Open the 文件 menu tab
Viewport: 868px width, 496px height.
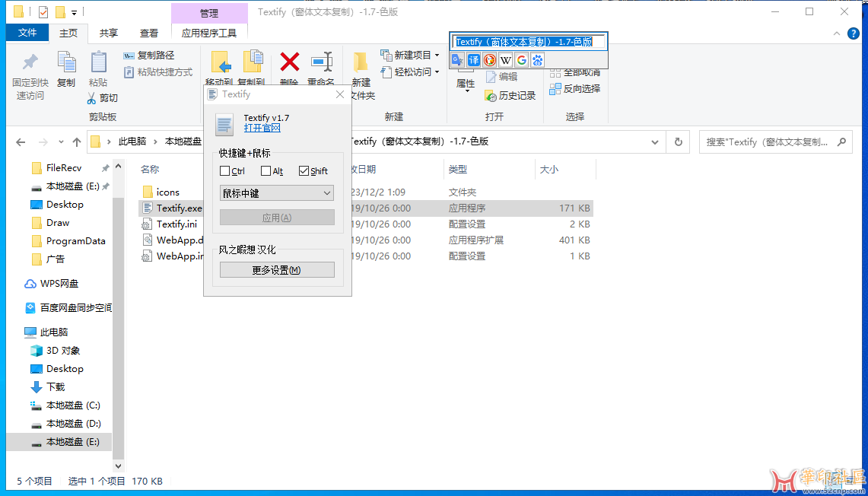point(27,33)
